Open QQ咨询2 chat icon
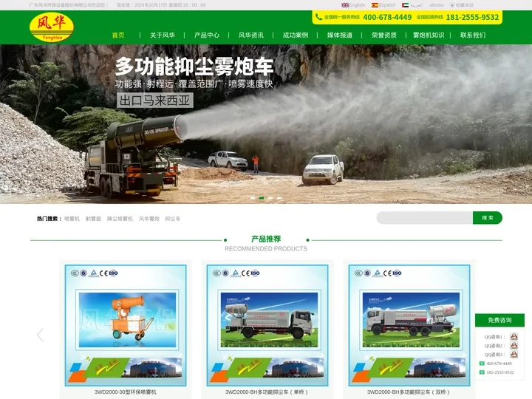 tap(514, 346)
